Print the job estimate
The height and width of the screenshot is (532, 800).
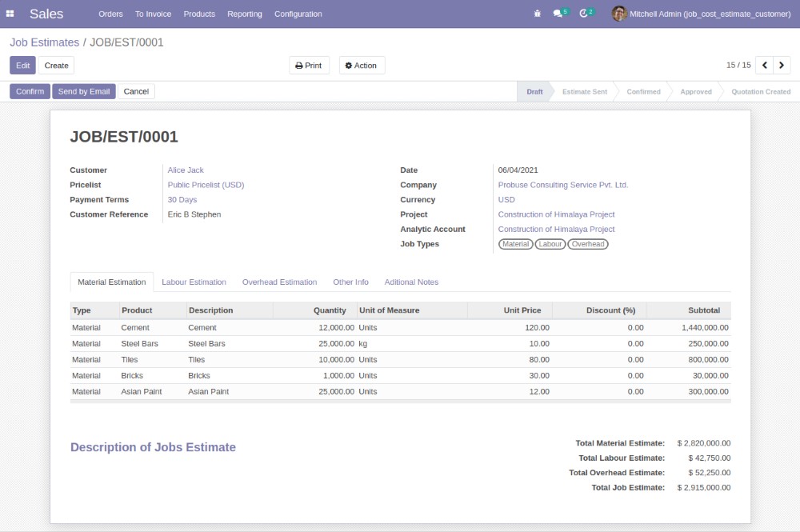(309, 66)
